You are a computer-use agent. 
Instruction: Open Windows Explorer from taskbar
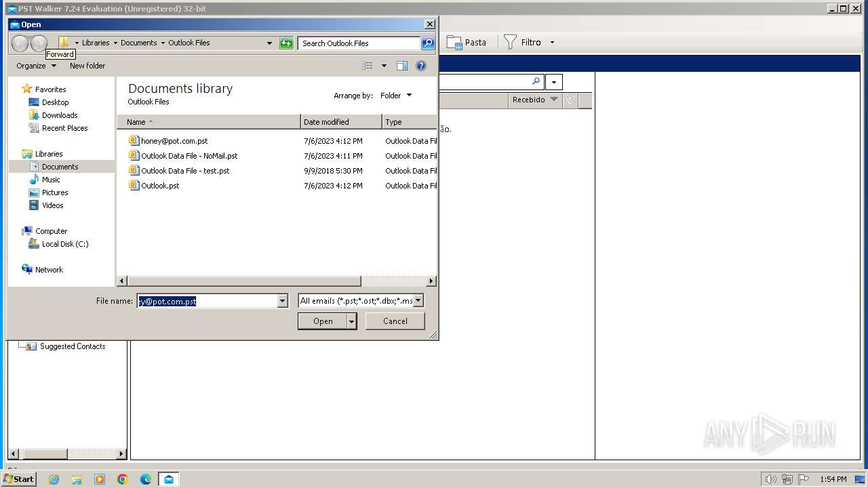click(77, 479)
